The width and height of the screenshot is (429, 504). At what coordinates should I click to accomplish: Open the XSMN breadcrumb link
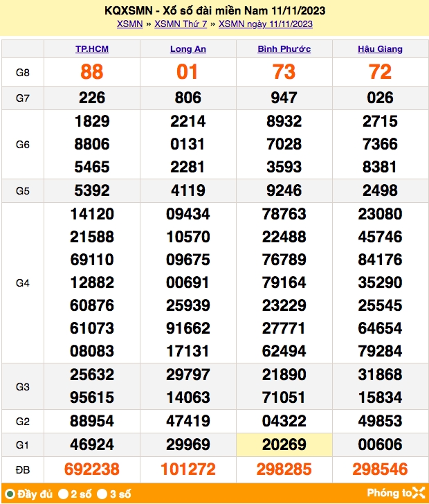[x=130, y=24]
